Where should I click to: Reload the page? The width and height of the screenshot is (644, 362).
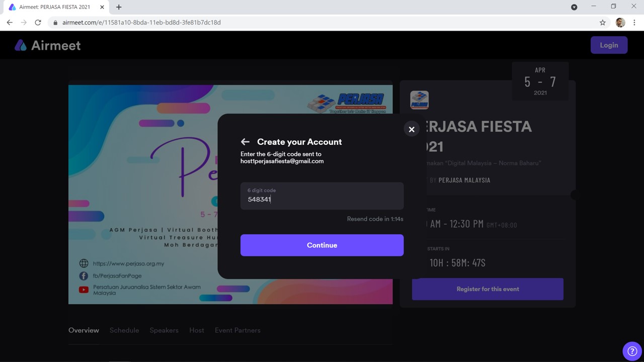38,23
